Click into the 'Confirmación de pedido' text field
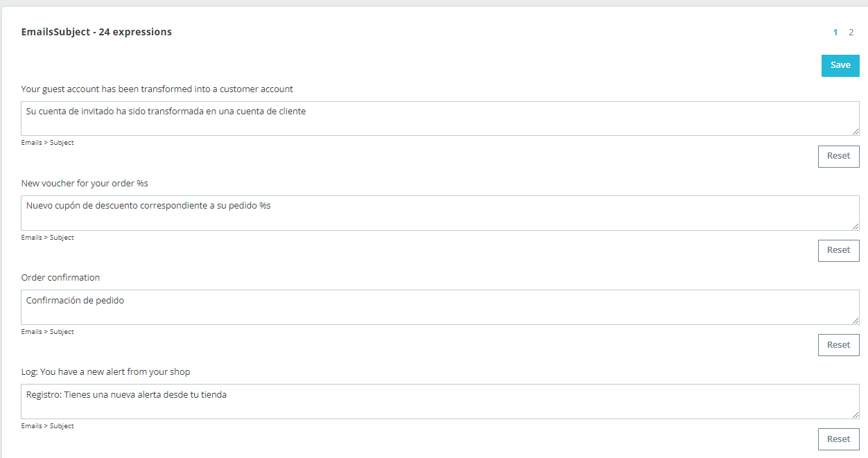Screen dimensions: 868x458 440,307
